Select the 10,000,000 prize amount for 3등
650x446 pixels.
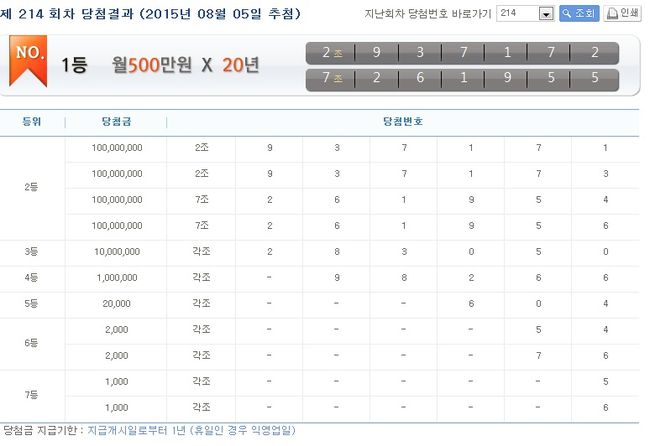click(115, 251)
